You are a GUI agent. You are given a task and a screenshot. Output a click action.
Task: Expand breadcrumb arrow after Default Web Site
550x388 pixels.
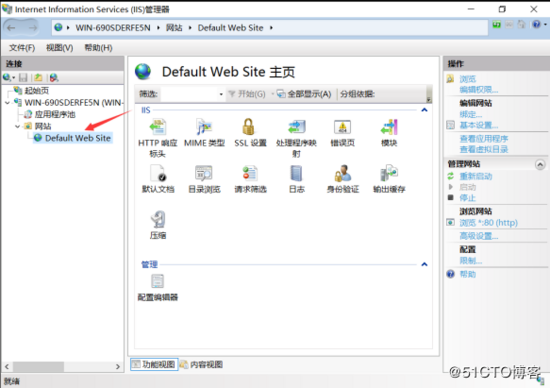point(271,28)
